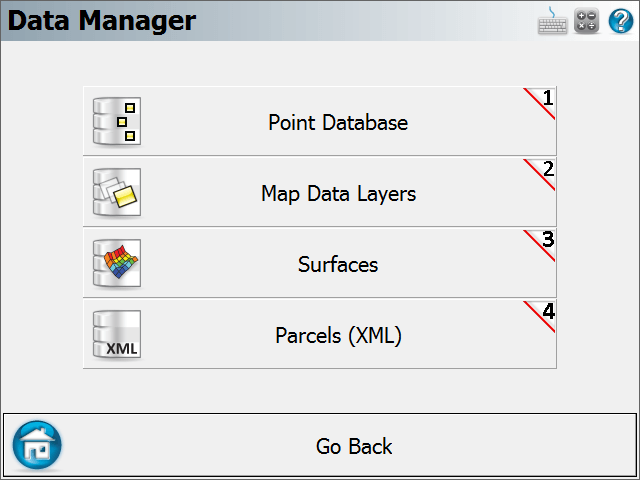Click the Map Data Layers stacked-sheets icon

(117, 192)
